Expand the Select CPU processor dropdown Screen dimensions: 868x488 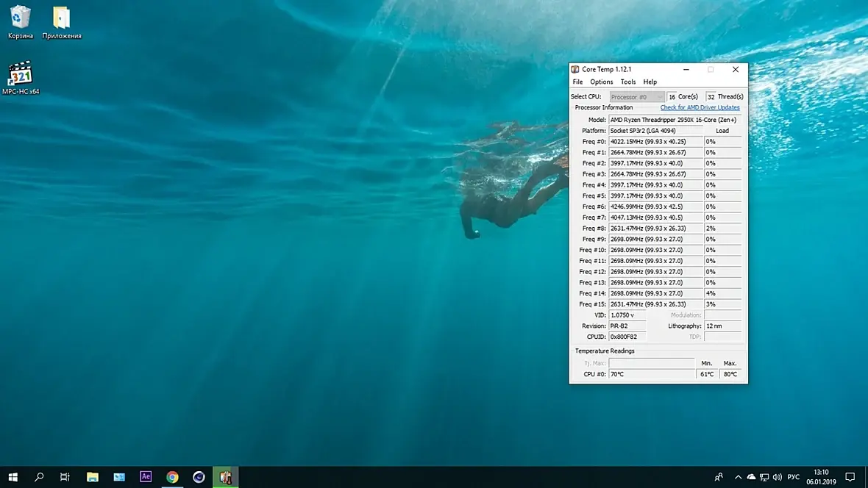point(637,97)
